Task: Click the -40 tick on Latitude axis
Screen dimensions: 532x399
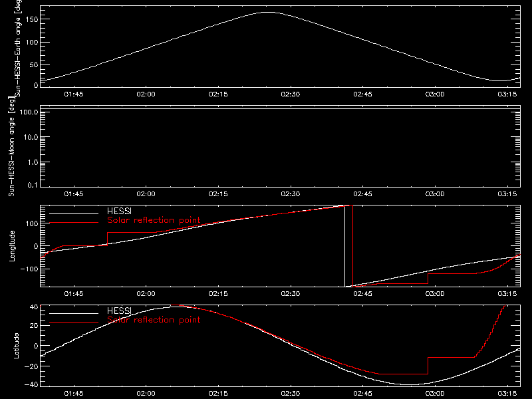Action: pos(31,384)
